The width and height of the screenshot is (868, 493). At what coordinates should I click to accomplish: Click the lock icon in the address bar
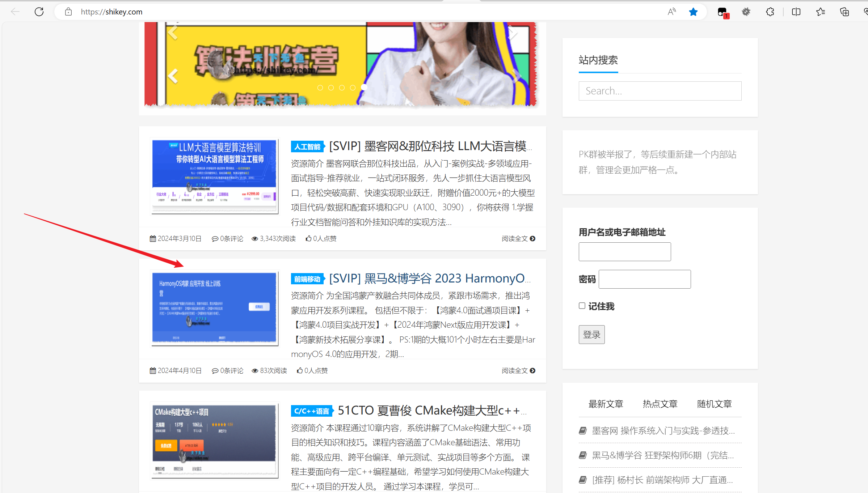pyautogui.click(x=68, y=11)
